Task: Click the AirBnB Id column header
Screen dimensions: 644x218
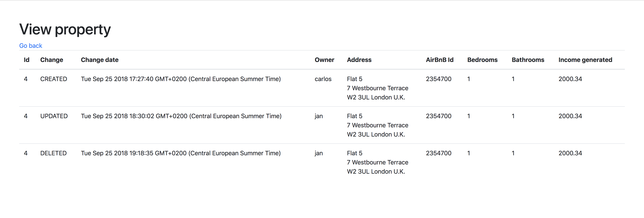Action: (x=439, y=60)
